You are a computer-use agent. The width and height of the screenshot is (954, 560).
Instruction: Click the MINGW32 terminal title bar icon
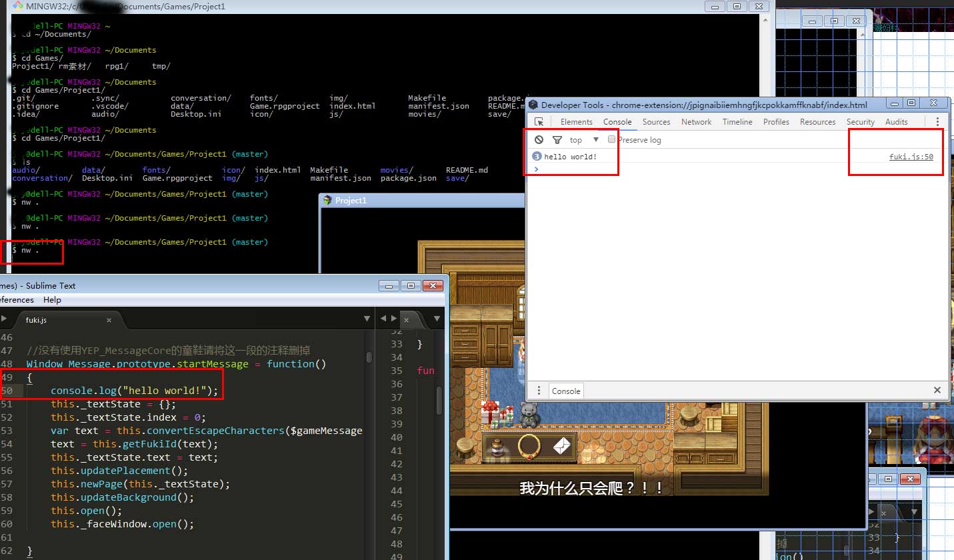click(18, 6)
